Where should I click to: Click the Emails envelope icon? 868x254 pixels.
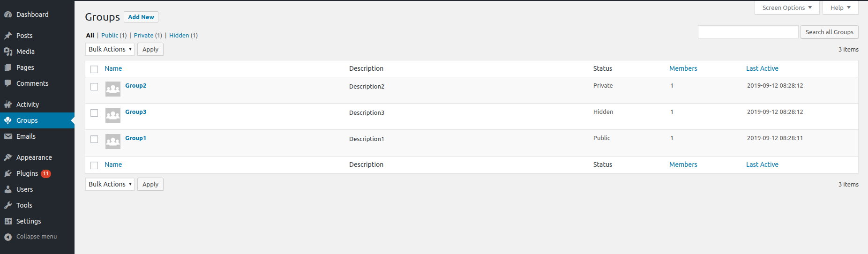click(8, 136)
